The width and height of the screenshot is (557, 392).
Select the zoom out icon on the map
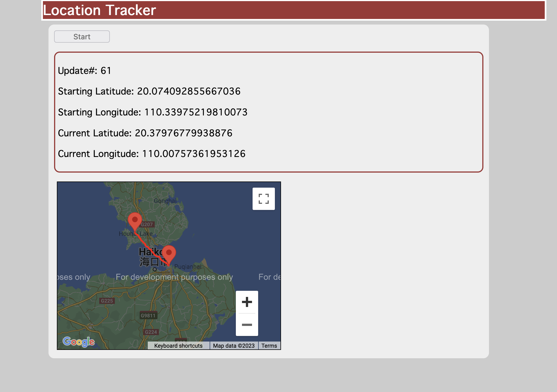coord(247,325)
